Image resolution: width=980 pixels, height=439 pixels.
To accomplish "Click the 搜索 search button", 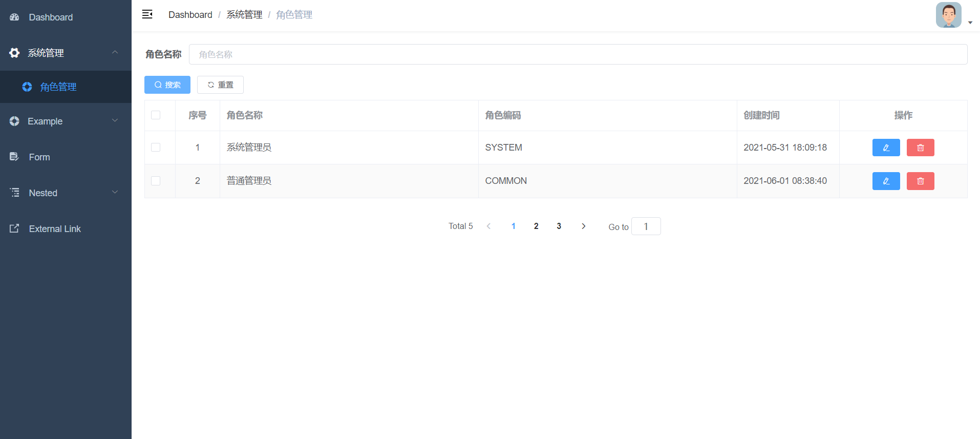I will pyautogui.click(x=167, y=85).
